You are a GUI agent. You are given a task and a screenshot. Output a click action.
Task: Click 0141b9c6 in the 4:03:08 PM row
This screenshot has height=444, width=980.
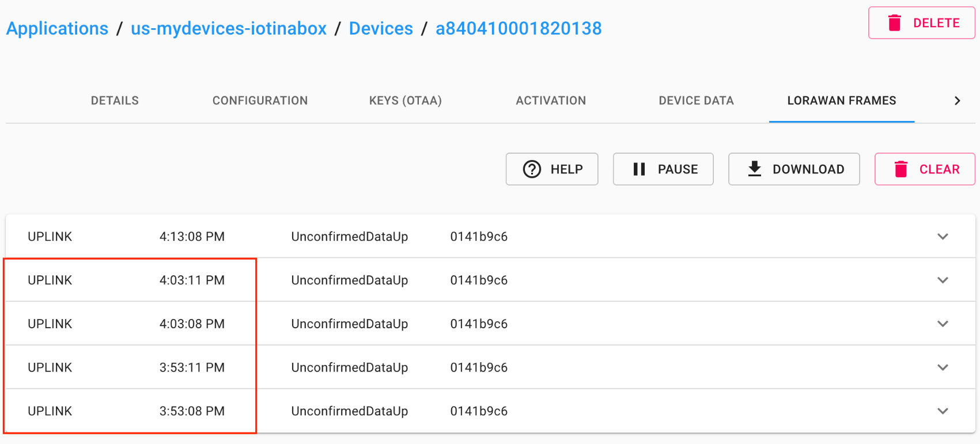[479, 324]
